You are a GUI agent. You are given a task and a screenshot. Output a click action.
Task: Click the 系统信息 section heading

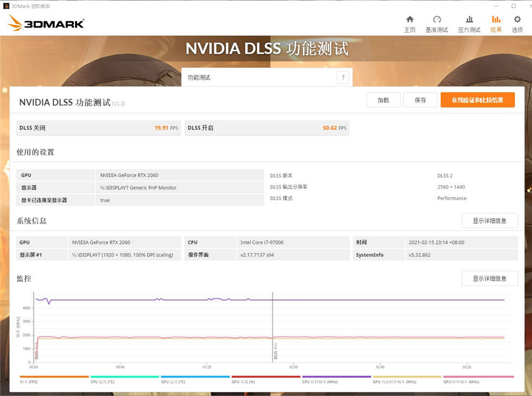(x=31, y=221)
